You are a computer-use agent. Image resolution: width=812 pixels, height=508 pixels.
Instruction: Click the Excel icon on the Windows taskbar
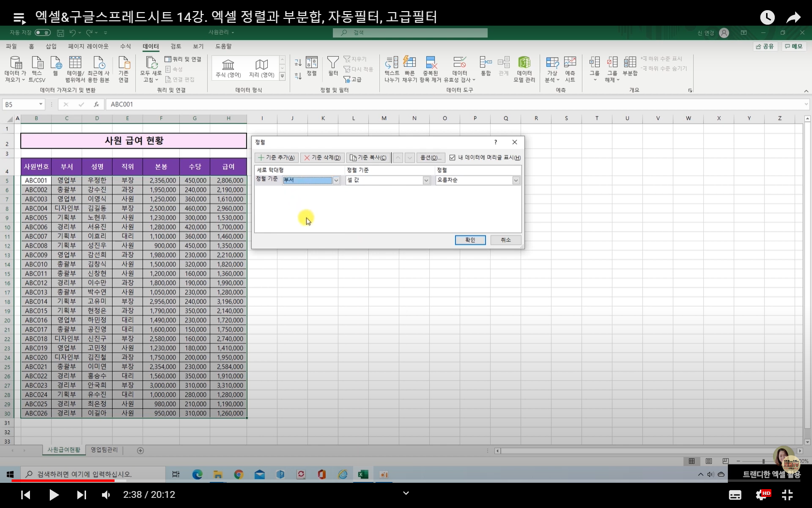pos(363,475)
